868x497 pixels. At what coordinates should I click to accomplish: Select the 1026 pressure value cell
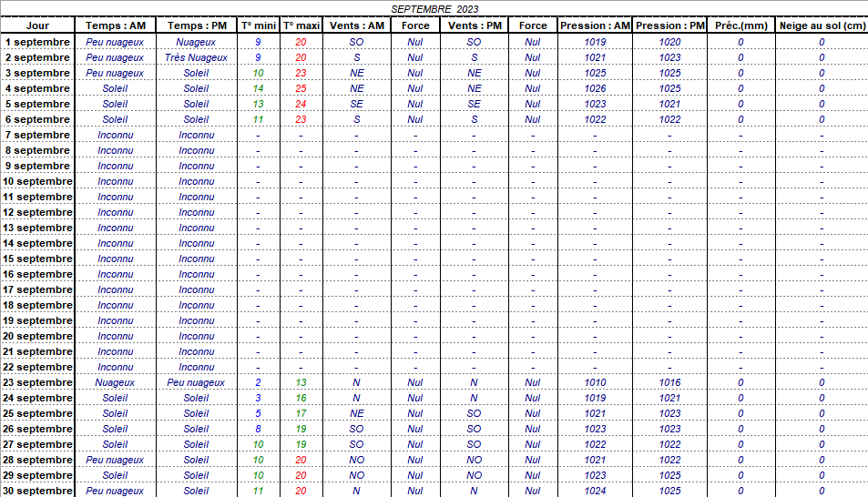coord(595,88)
